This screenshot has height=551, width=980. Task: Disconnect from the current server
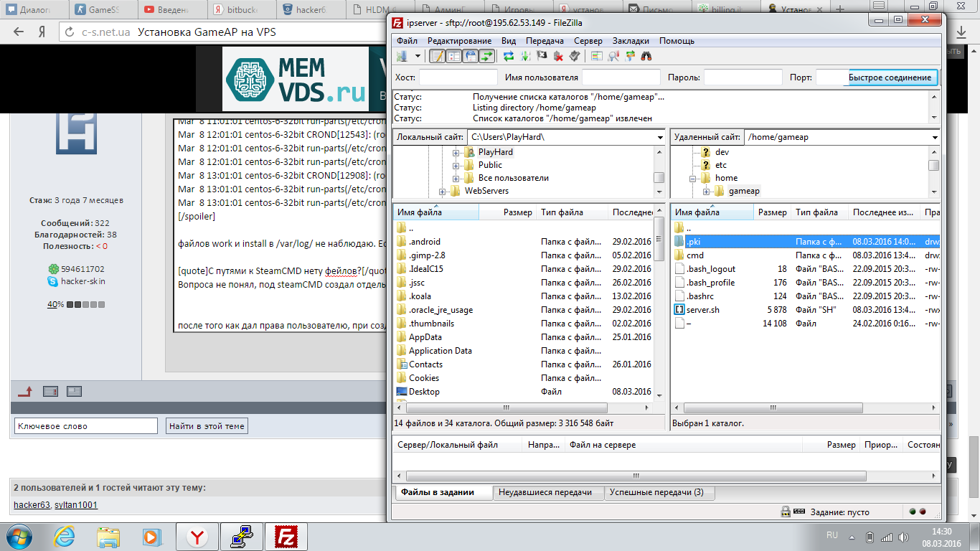pyautogui.click(x=558, y=56)
